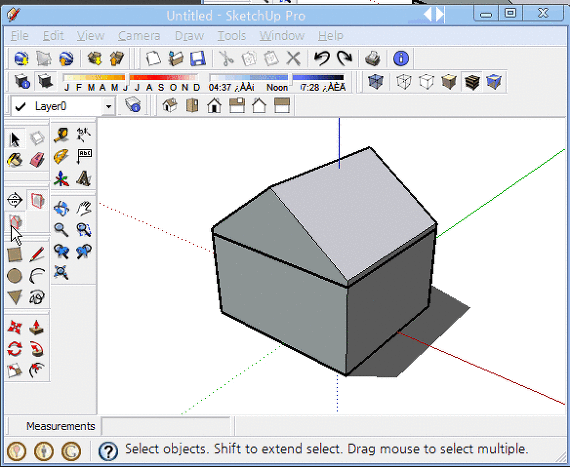This screenshot has height=468, width=570.
Task: Open Model Info button
Action: coord(401,58)
